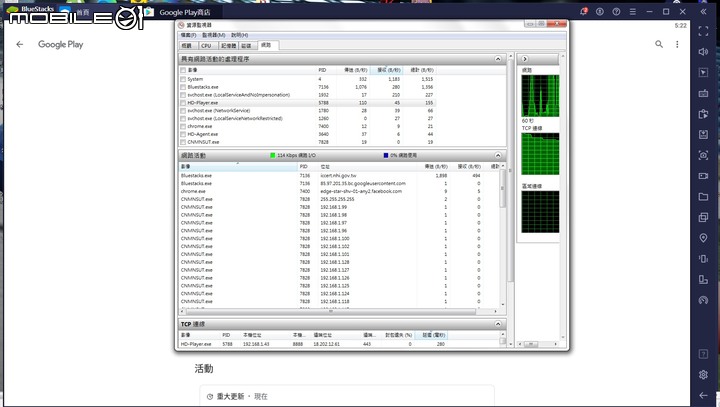This screenshot has height=407, width=720.
Task: Click the shake device icon in sidebar
Action: point(703,259)
